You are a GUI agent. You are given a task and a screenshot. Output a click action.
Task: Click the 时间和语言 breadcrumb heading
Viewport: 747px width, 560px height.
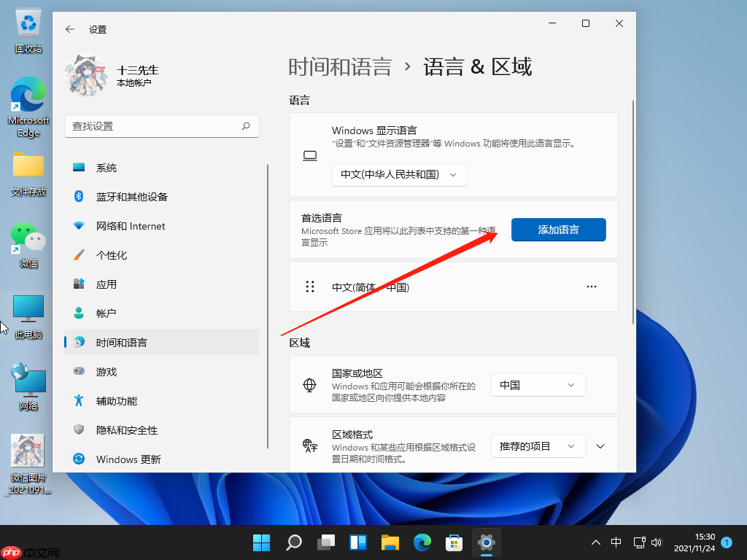point(341,66)
